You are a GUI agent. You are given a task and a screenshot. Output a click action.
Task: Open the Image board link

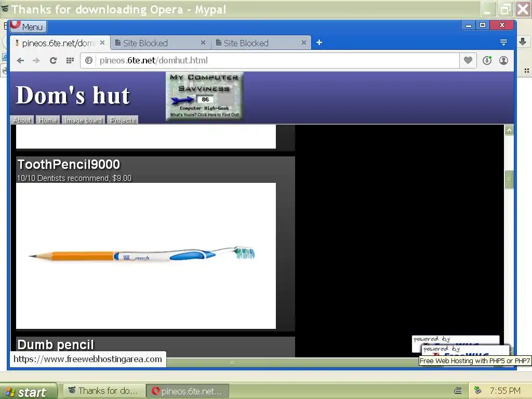pos(83,120)
